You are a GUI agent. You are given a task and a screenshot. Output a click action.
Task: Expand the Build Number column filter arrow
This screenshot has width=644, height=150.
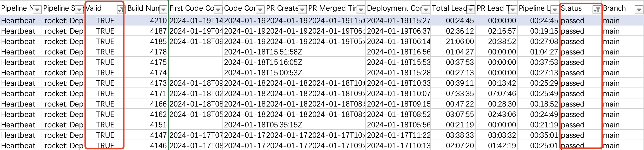pyautogui.click(x=163, y=10)
